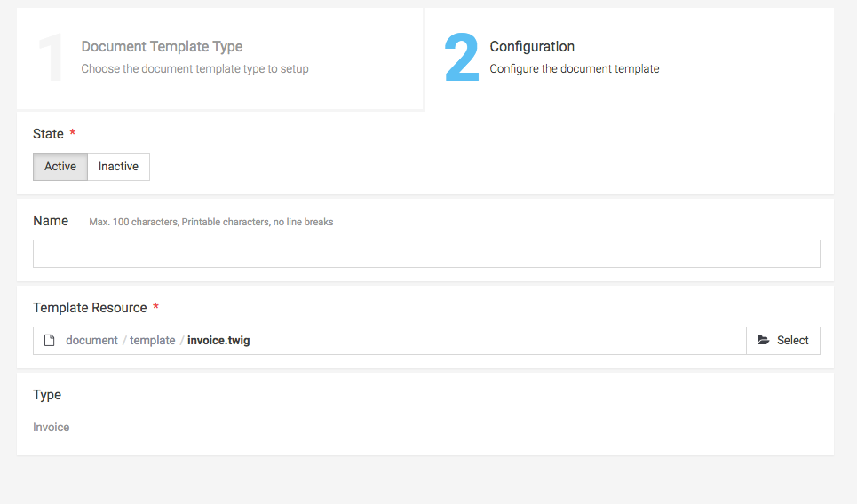
Task: Set the State to Active
Action: pos(60,167)
